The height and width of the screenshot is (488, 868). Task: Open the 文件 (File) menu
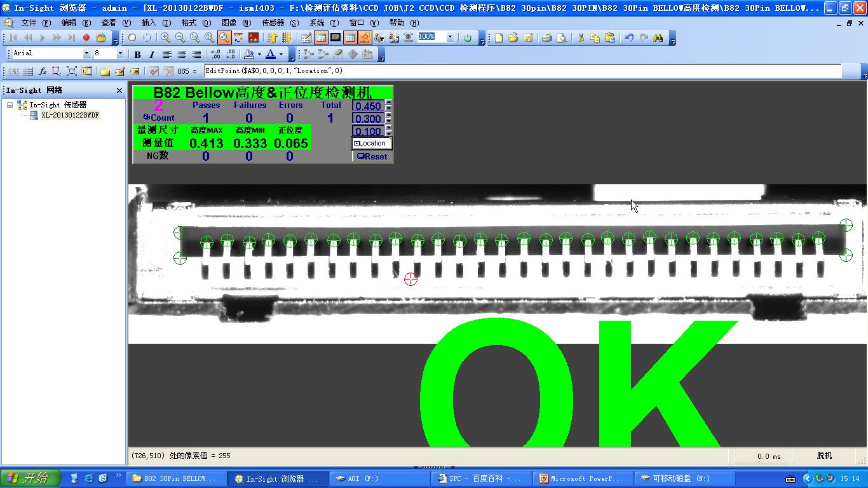point(36,23)
